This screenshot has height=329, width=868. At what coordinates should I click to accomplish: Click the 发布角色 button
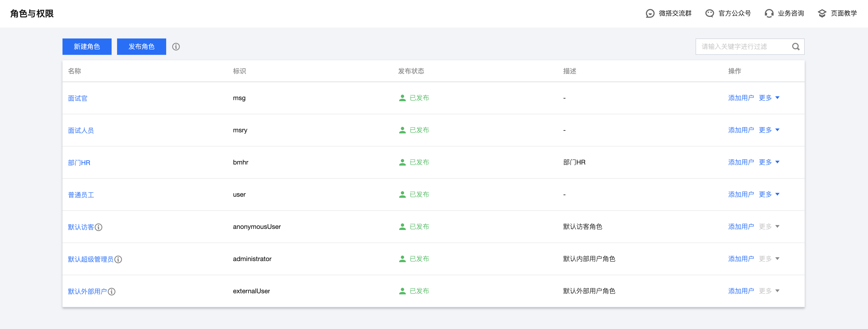(x=142, y=47)
